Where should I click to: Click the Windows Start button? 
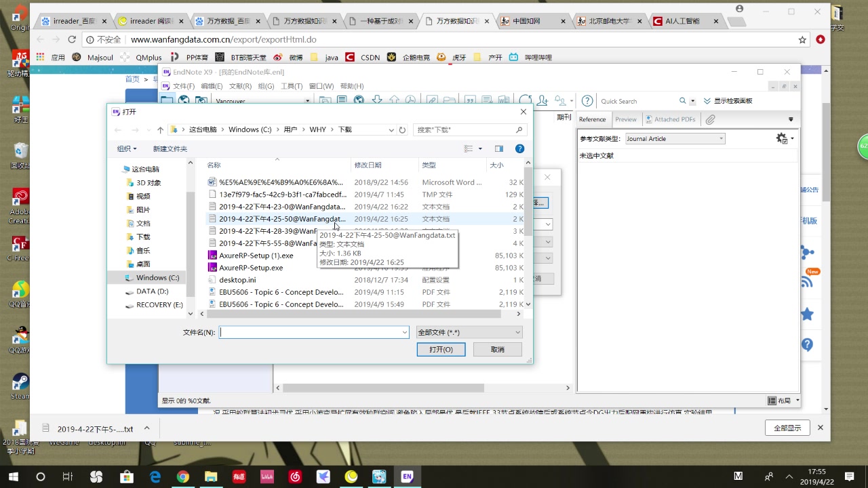(x=13, y=477)
